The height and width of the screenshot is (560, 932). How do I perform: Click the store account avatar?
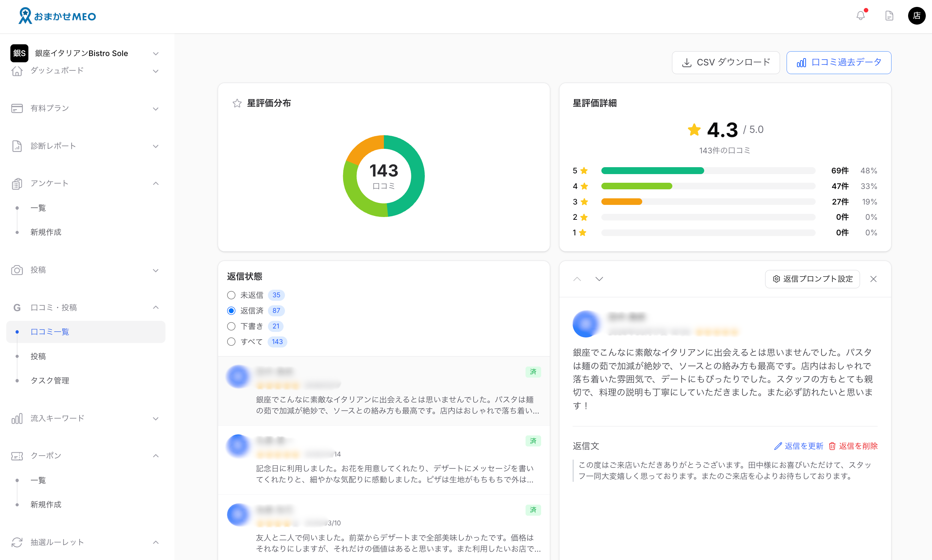(917, 16)
